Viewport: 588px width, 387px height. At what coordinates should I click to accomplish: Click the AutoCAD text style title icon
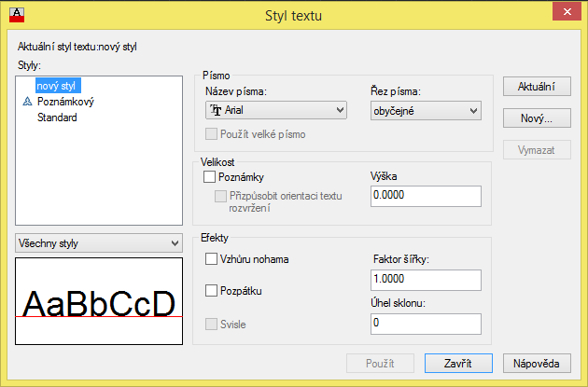click(17, 15)
